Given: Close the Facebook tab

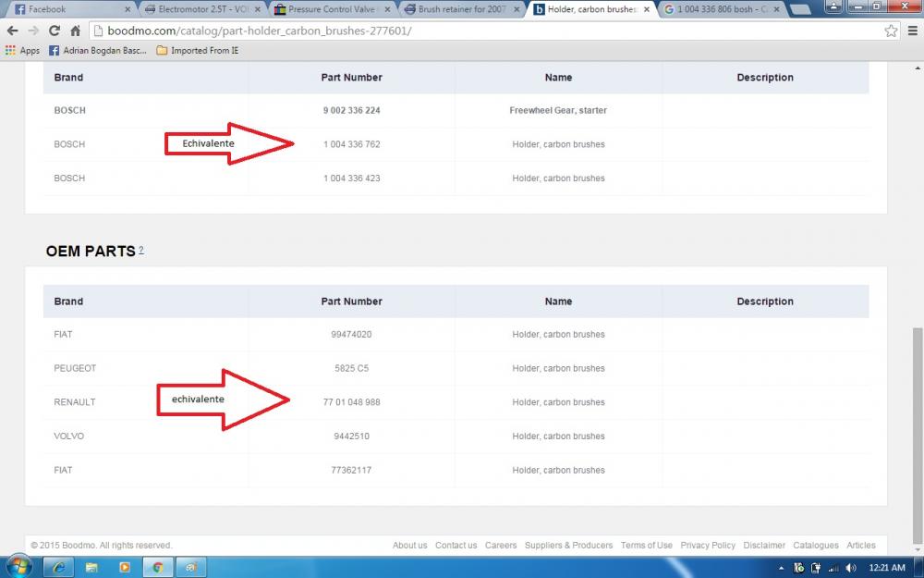Looking at the screenshot, I should [128, 9].
